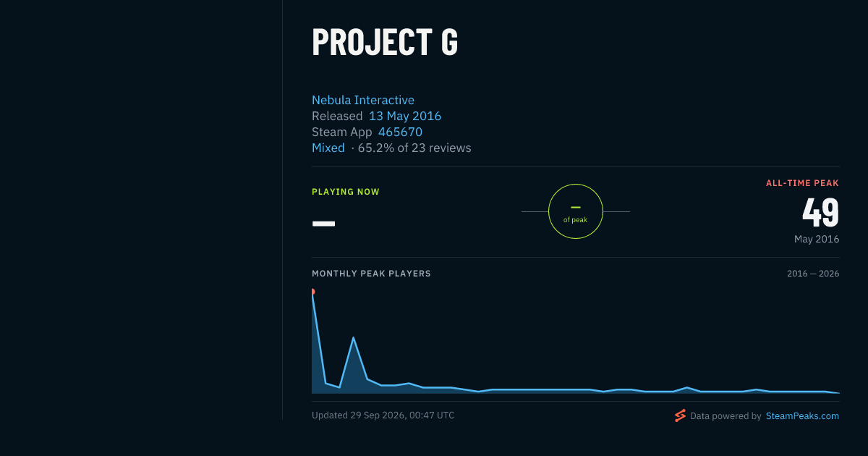The height and width of the screenshot is (456, 868).
Task: Click the SteamPeaks logo icon
Action: [x=680, y=415]
